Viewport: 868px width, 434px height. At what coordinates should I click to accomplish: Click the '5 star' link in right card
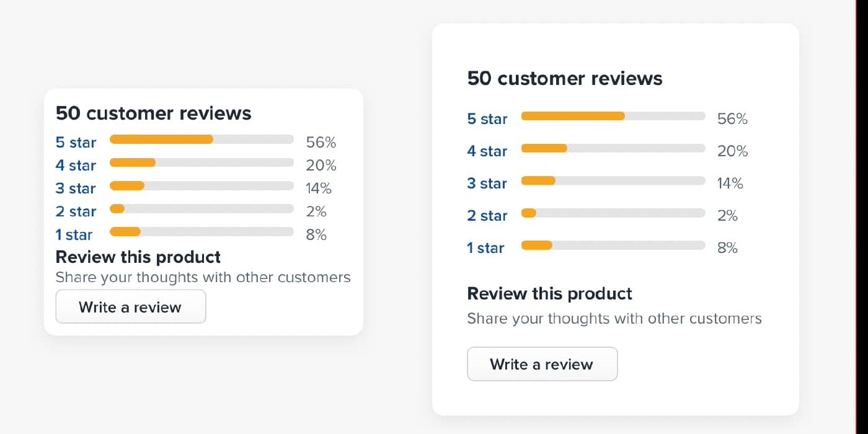[x=487, y=119]
